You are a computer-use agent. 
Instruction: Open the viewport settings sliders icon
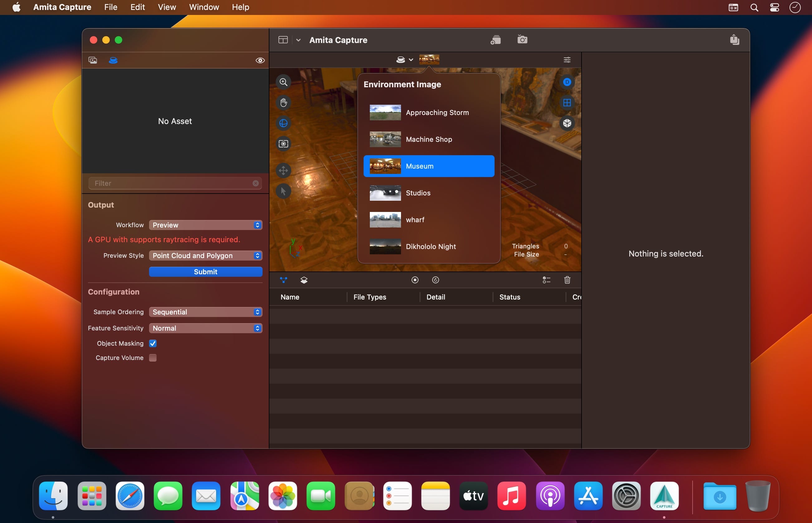click(x=567, y=60)
